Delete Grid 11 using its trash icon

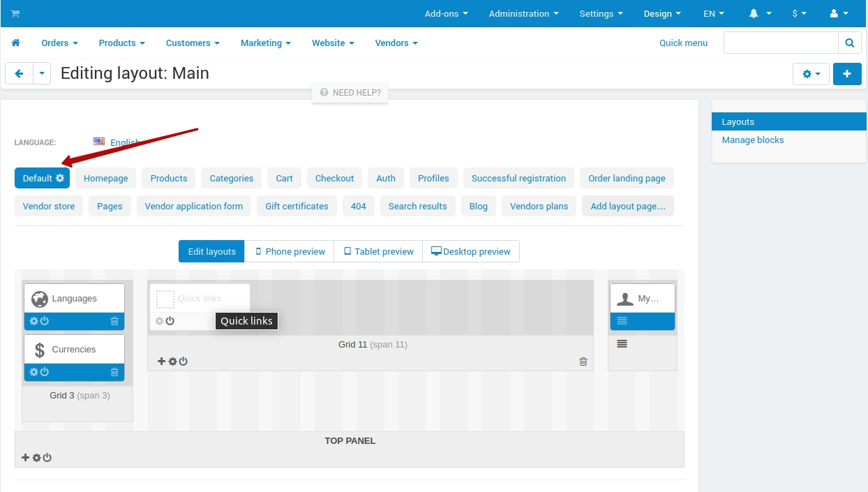pyautogui.click(x=583, y=361)
